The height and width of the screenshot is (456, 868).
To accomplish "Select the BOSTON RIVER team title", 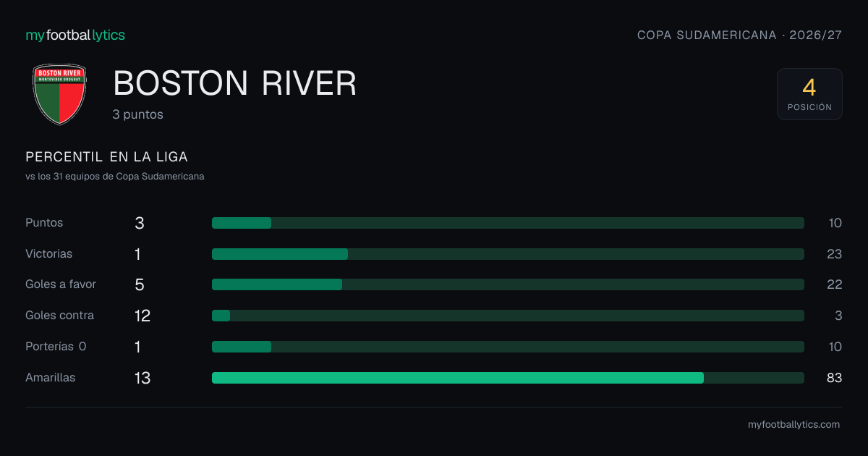I will [x=235, y=84].
